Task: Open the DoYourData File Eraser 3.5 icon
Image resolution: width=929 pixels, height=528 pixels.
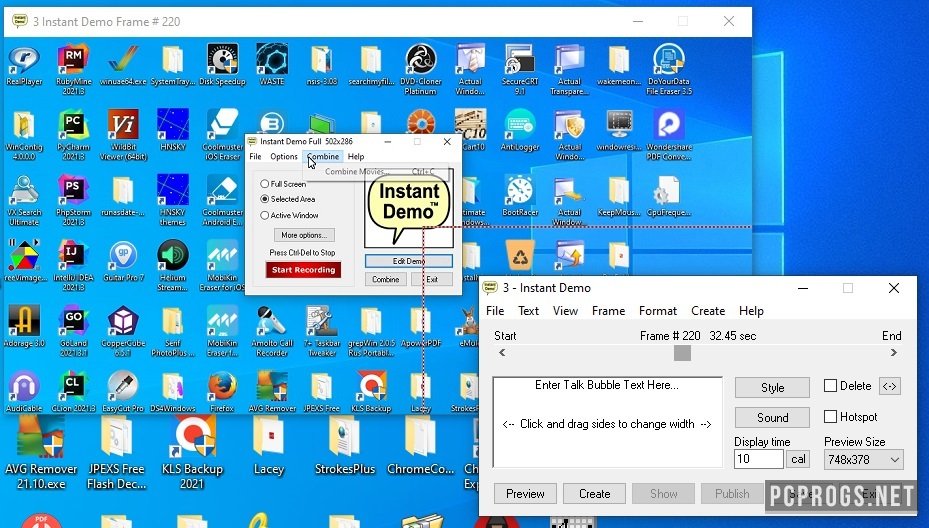Action: [669, 69]
